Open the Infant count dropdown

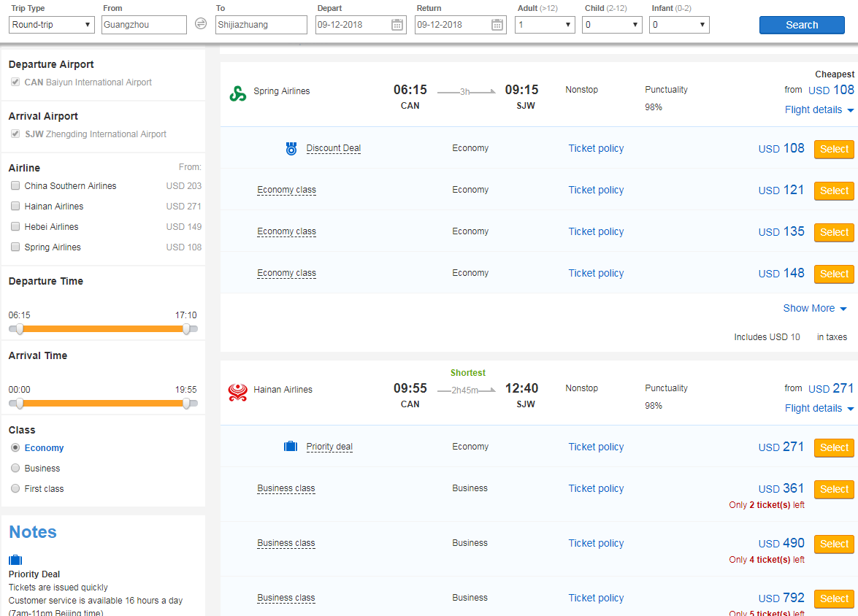[679, 25]
